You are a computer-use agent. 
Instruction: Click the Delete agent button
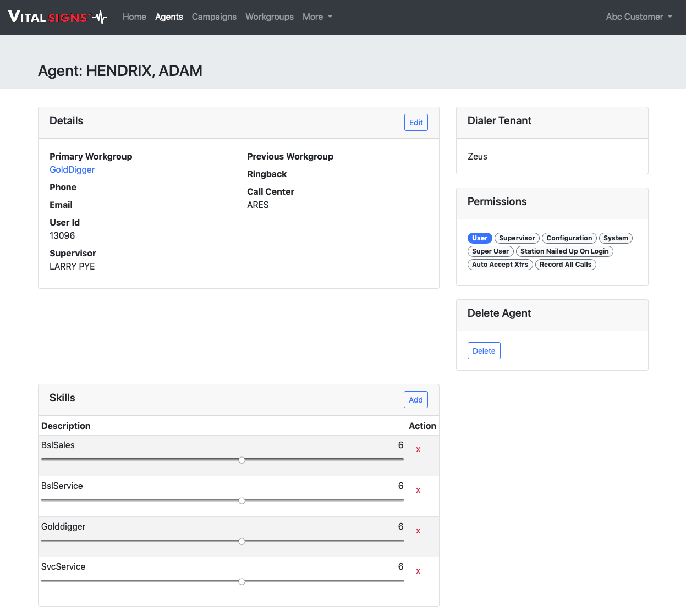pyautogui.click(x=484, y=351)
